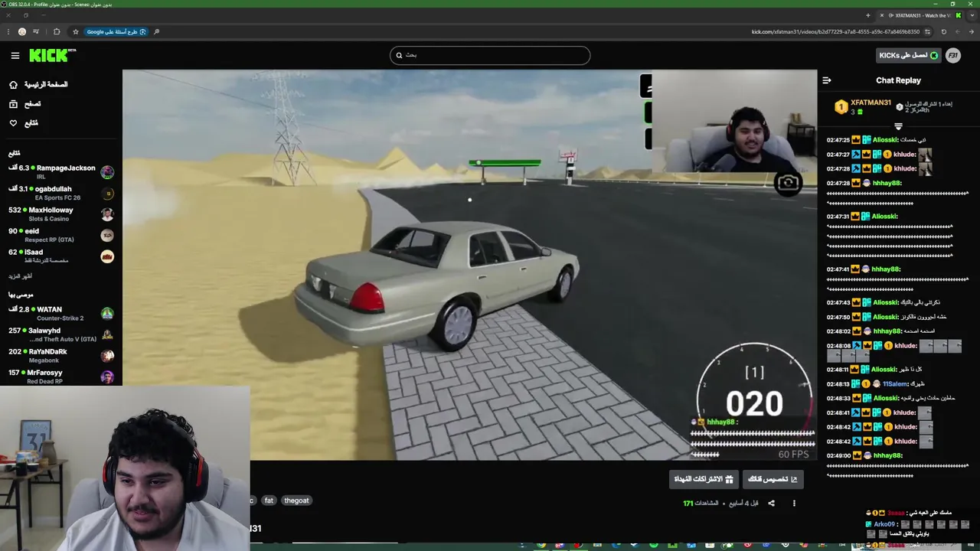Open Following via the sidebar heart icon
Viewport: 980px width, 551px height.
tap(13, 123)
